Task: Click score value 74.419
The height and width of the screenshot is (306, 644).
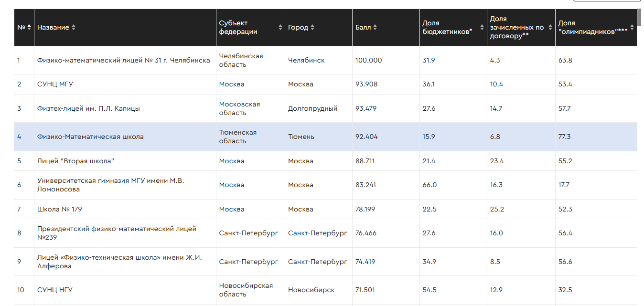Action: (365, 262)
